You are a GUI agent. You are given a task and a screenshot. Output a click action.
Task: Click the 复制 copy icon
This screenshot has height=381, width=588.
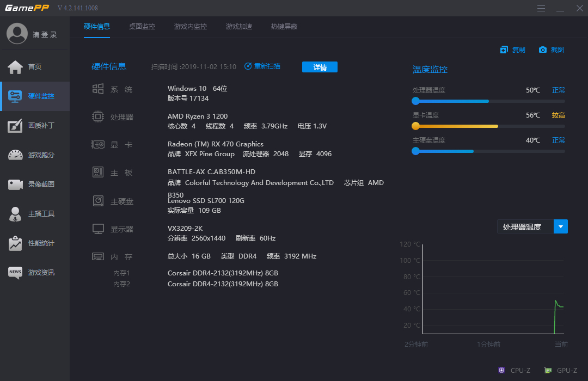pyautogui.click(x=504, y=50)
